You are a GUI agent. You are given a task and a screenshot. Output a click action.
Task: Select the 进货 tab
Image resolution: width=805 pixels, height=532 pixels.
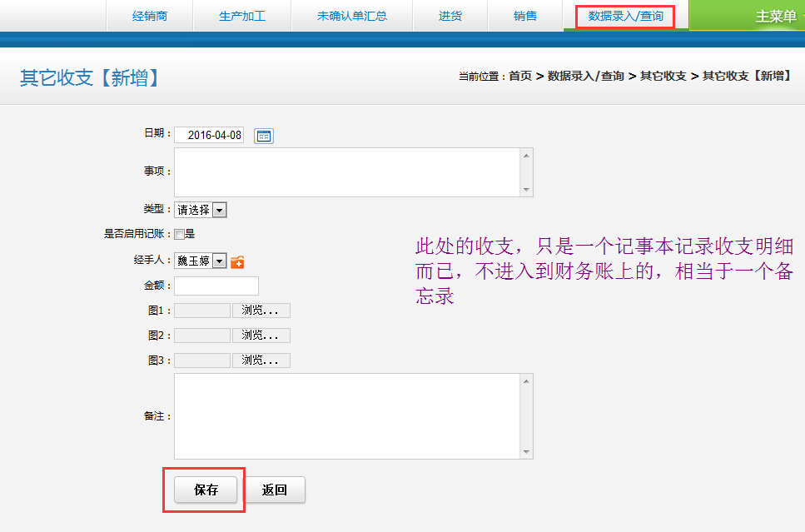point(450,16)
